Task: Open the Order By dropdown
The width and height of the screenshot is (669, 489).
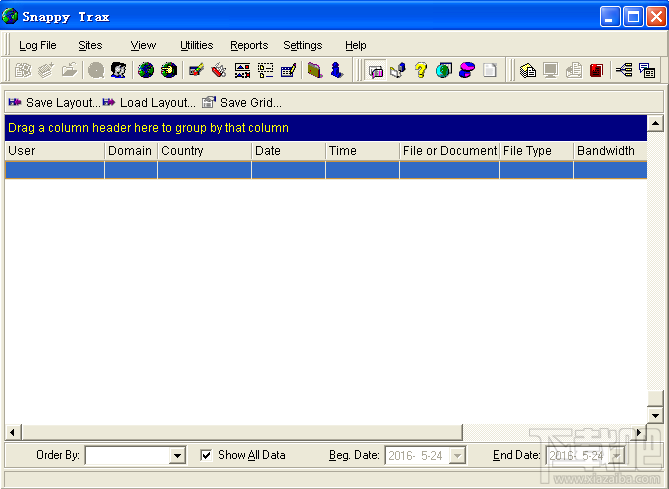Action: (x=177, y=456)
